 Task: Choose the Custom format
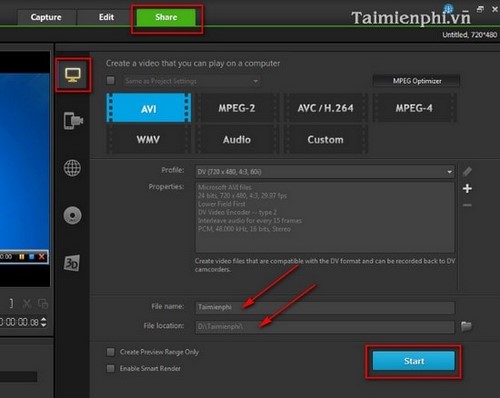pyautogui.click(x=325, y=139)
